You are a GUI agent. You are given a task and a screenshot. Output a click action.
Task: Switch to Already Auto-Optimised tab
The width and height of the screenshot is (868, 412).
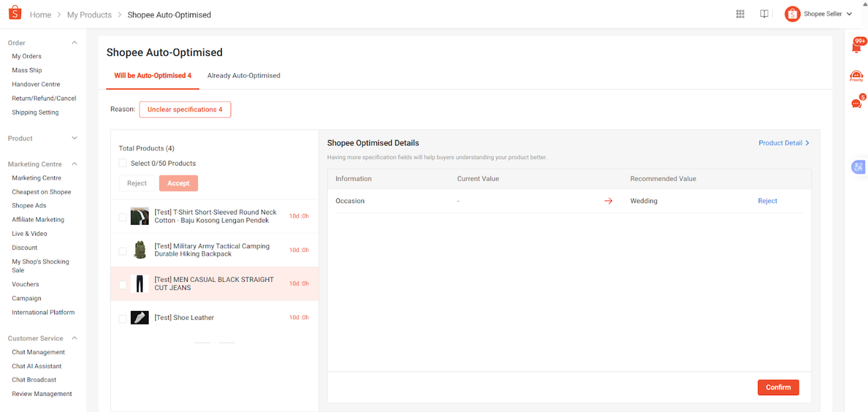[244, 75]
